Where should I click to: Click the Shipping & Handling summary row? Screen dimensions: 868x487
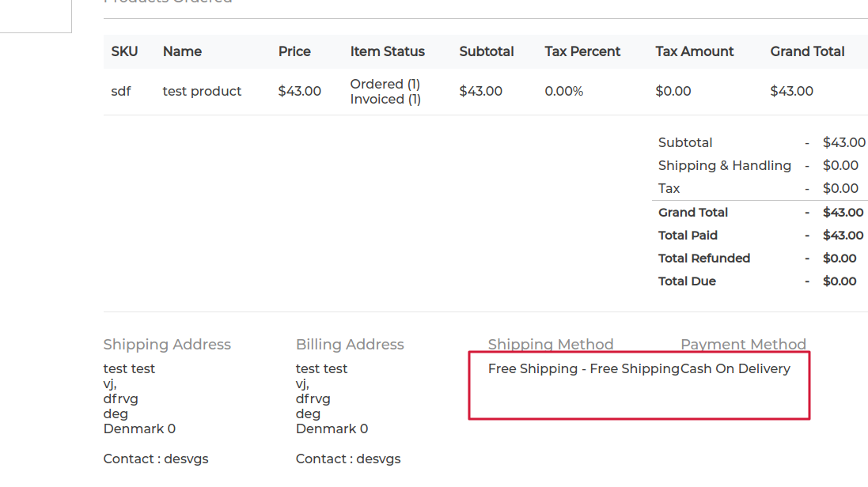click(x=758, y=165)
